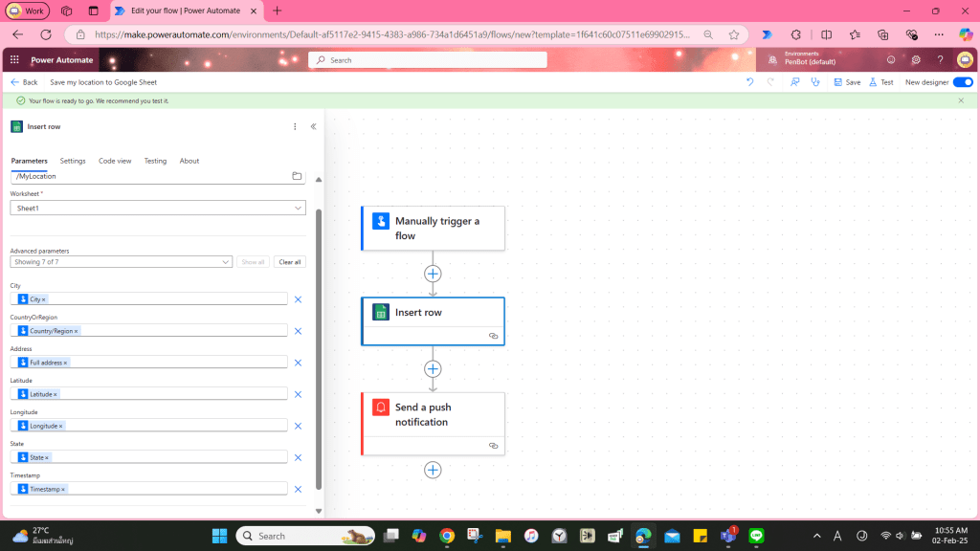The width and height of the screenshot is (980, 551).
Task: Open the Environments PenBot selector
Action: click(809, 59)
